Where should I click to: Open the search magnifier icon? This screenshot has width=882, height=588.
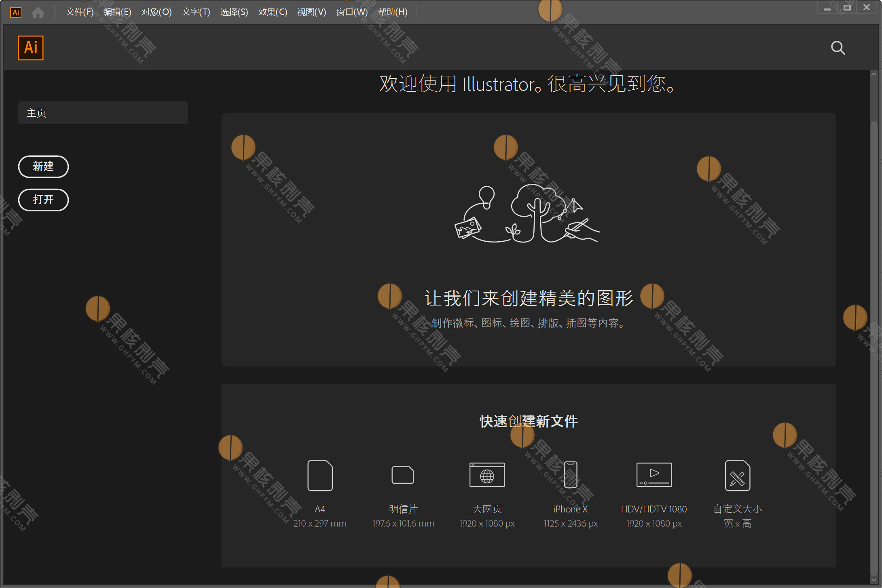pos(838,48)
